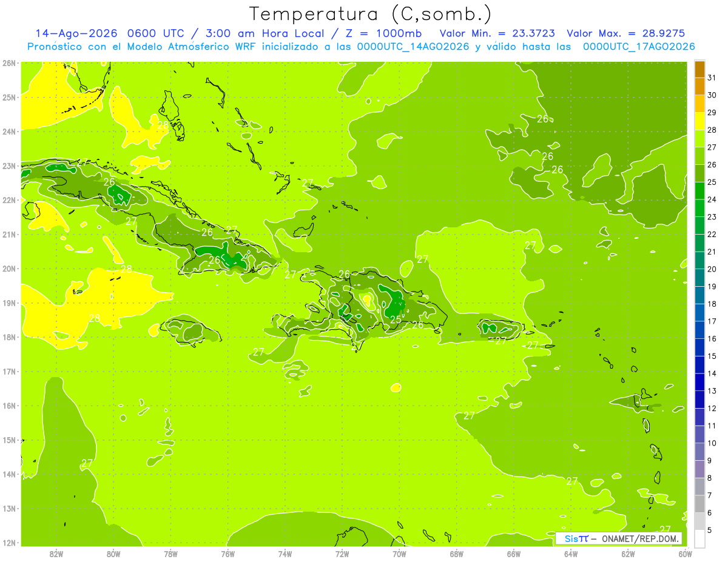Click 'Valor Max. = 28.9275' text
Image resolution: width=728 pixels, height=562 pixels.
pos(626,33)
